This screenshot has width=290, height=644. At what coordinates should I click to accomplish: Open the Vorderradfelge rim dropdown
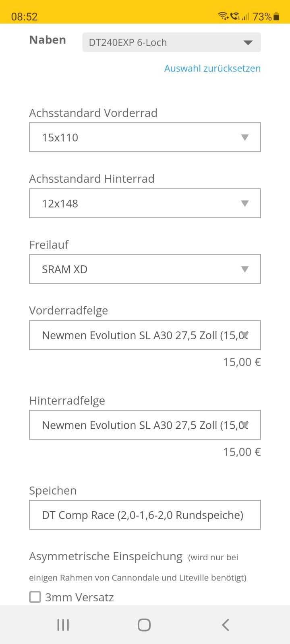click(145, 335)
